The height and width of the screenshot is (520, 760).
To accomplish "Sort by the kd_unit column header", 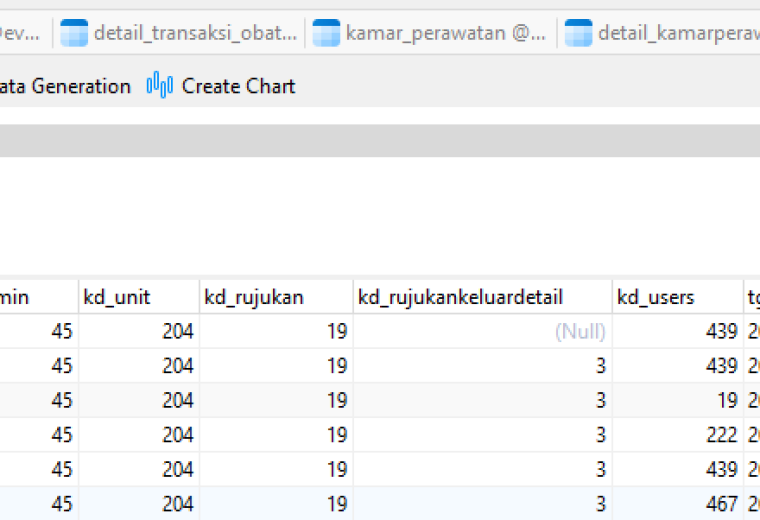I will (139, 297).
